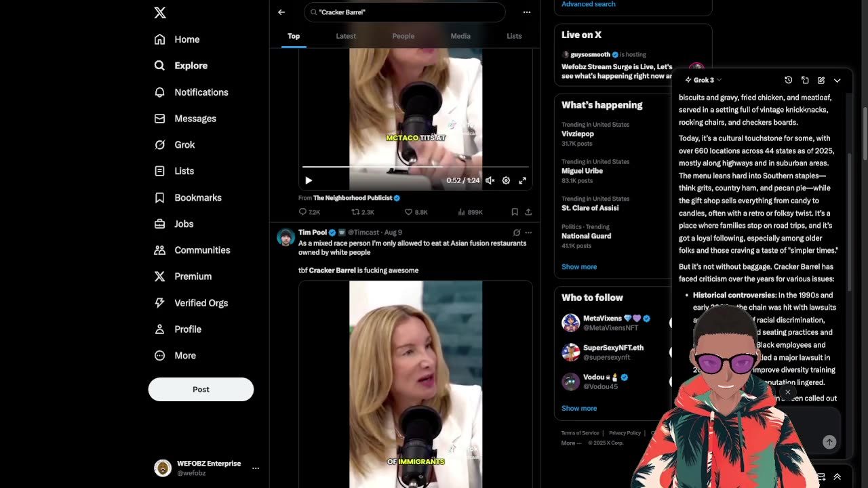This screenshot has width=868, height=488.
Task: Expand messages drawer double chevron
Action: 837,477
